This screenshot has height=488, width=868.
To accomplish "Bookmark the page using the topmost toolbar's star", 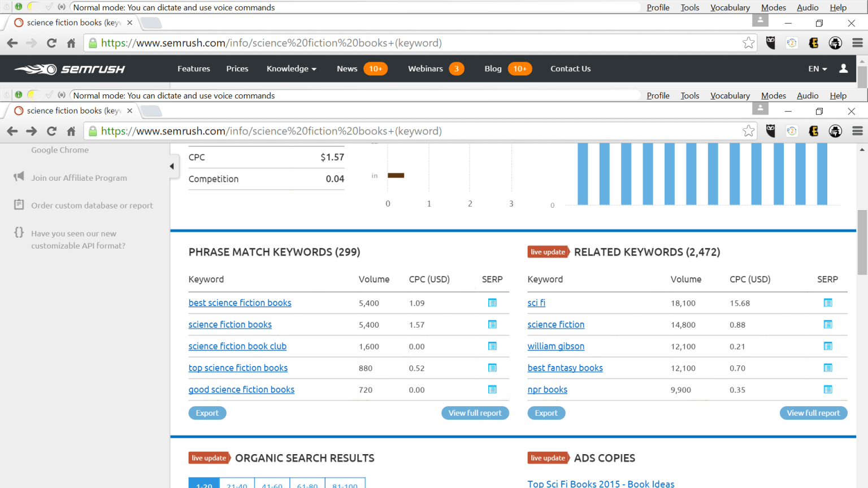I will (749, 43).
